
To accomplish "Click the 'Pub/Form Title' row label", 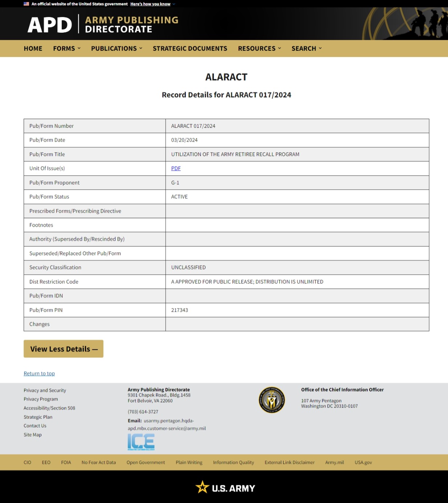I will pyautogui.click(x=47, y=154).
